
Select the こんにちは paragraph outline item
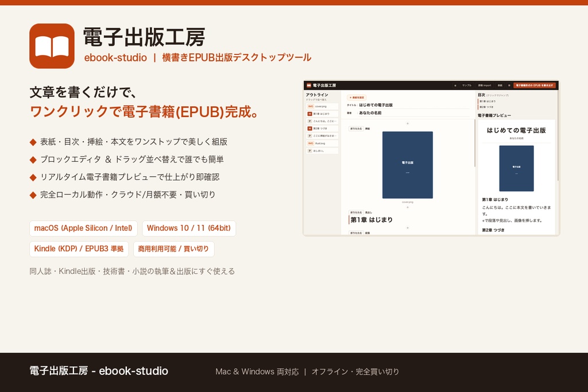[x=322, y=121]
